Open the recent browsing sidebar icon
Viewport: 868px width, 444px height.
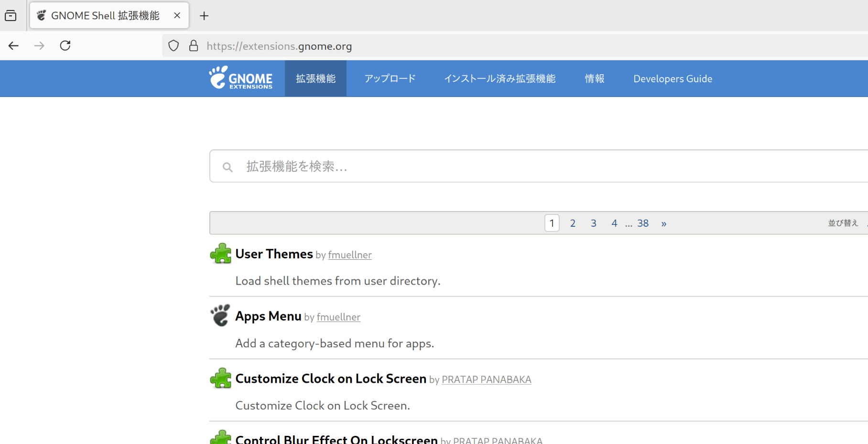(11, 16)
